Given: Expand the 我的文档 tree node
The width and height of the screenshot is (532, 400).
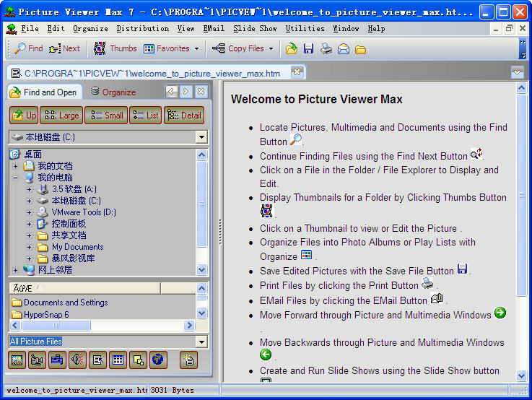Looking at the screenshot, I should [x=15, y=166].
